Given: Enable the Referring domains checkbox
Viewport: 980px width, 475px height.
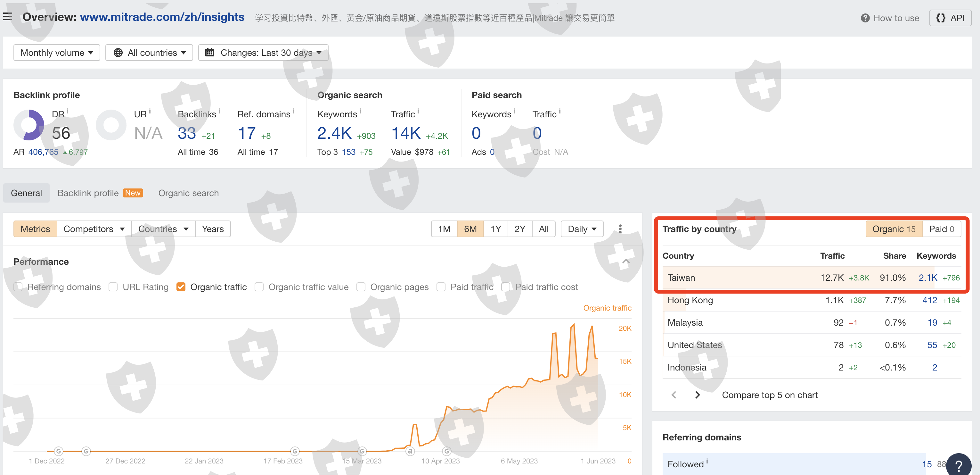Looking at the screenshot, I should point(18,287).
